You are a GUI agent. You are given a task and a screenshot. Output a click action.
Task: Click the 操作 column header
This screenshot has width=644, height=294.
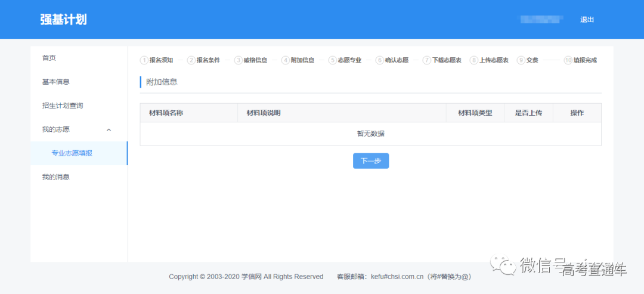click(577, 113)
